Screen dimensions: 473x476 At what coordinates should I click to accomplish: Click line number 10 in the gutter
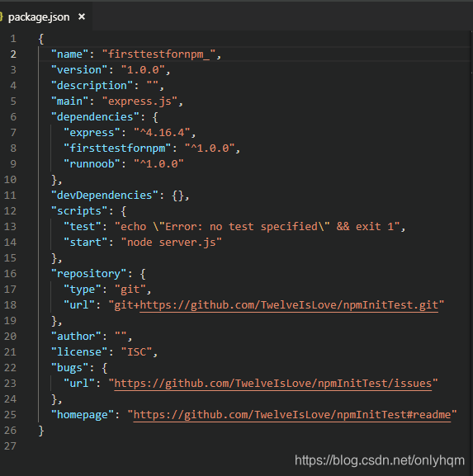10,180
